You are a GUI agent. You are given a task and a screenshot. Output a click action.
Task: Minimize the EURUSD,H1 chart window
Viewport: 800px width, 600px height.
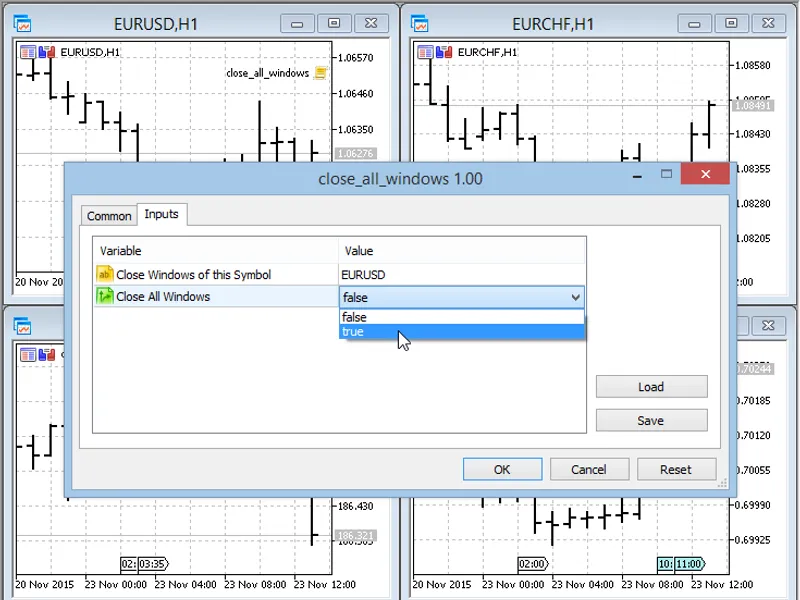click(x=297, y=23)
